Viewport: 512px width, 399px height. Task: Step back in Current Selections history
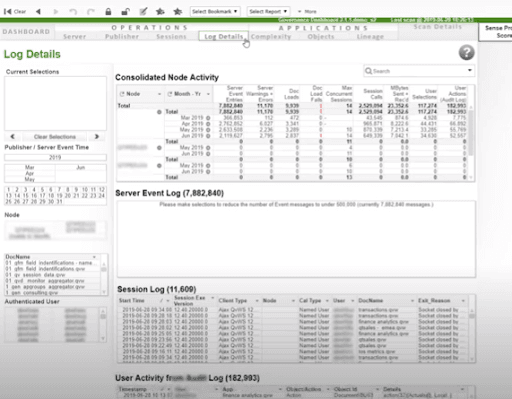[13, 136]
